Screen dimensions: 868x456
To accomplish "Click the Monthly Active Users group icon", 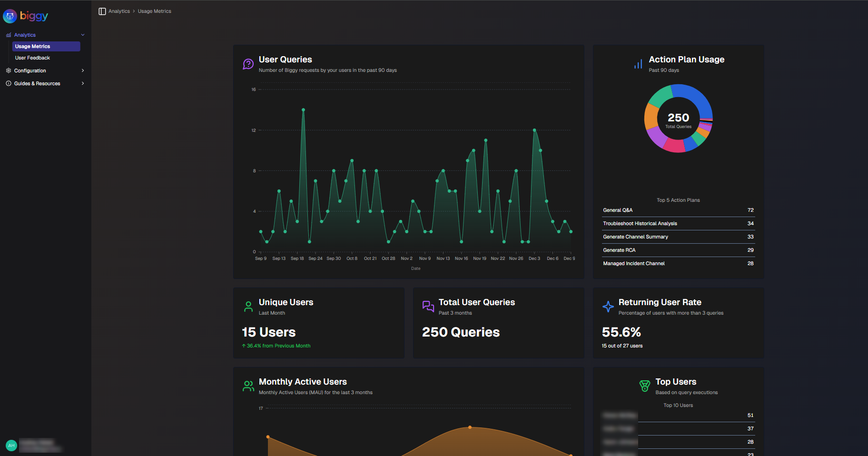I will [248, 386].
